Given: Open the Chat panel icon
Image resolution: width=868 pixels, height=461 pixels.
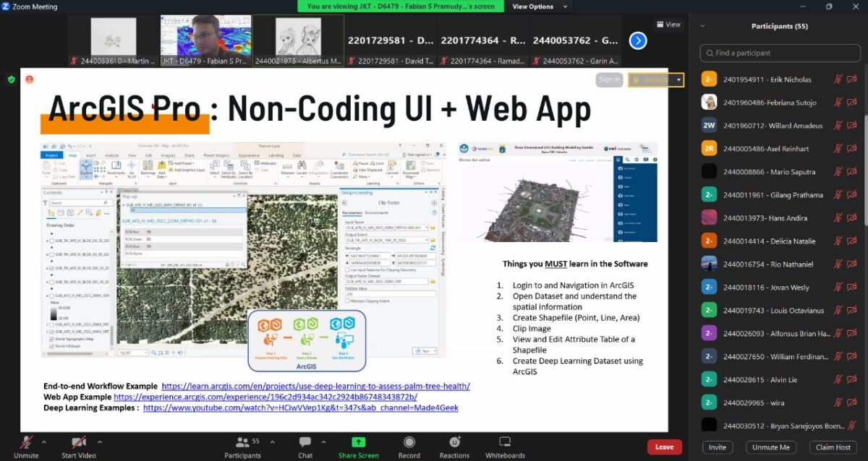Looking at the screenshot, I should point(305,442).
